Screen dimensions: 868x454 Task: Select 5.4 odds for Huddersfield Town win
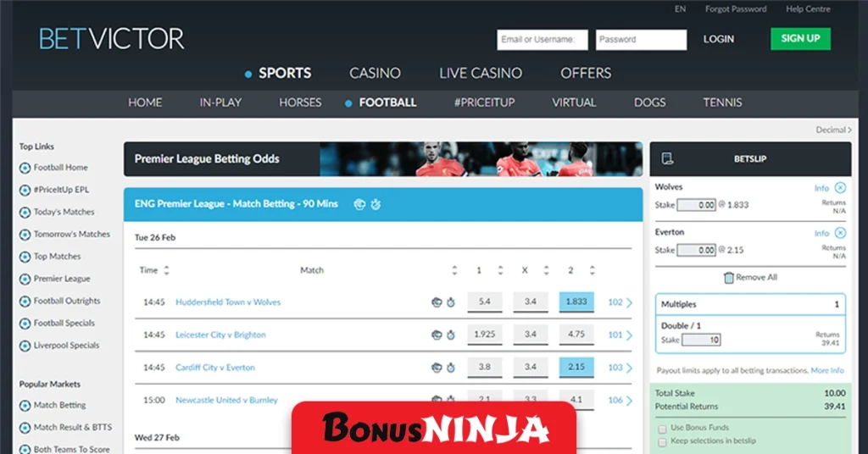click(x=484, y=302)
